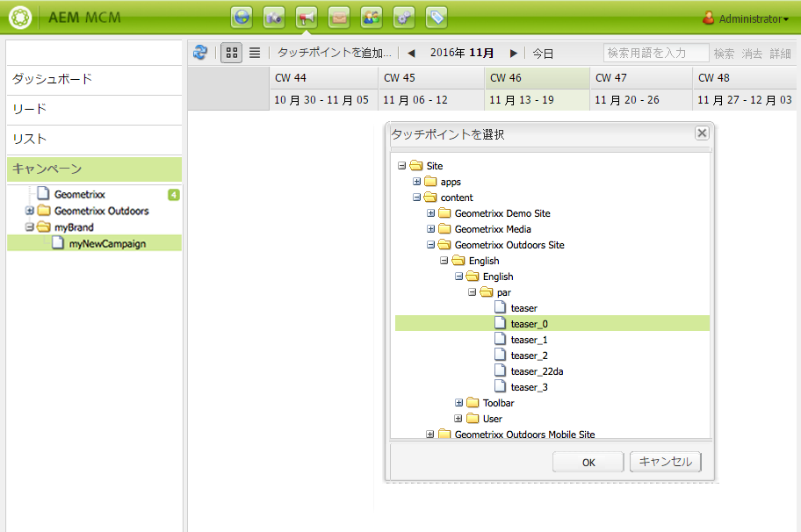Click the green badge 4 next to Geometrixx
801x532 pixels.
pos(174,195)
